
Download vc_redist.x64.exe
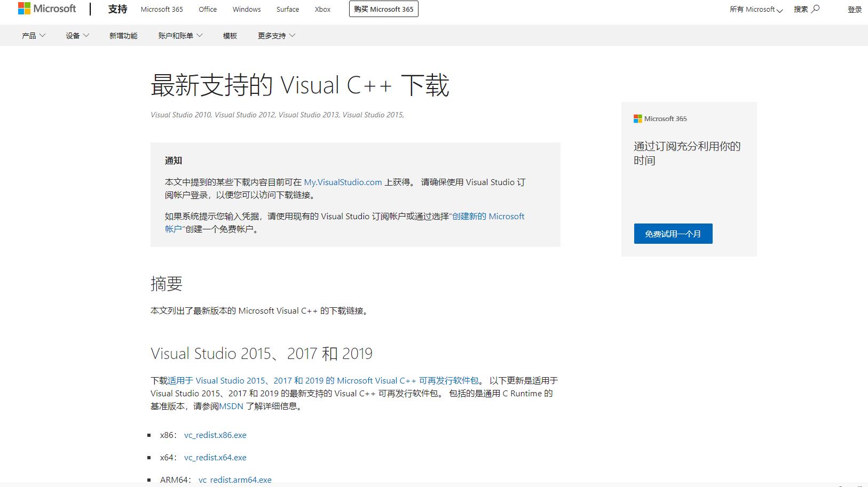215,458
